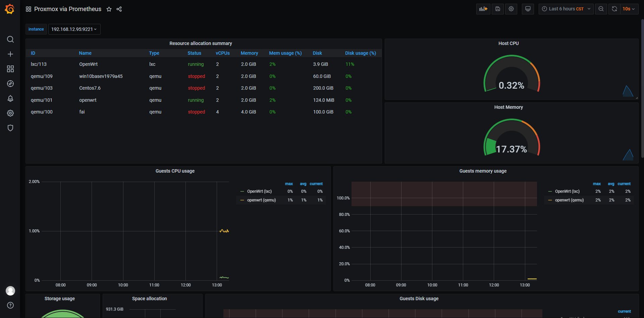Expand the Last 6 hours time range picker
Screen dimensions: 644x318
566,9
